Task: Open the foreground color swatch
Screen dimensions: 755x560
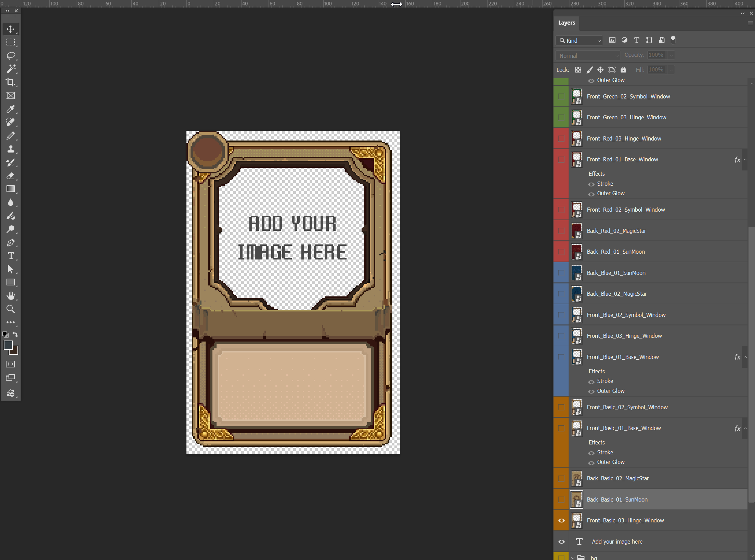Action: pos(8,345)
